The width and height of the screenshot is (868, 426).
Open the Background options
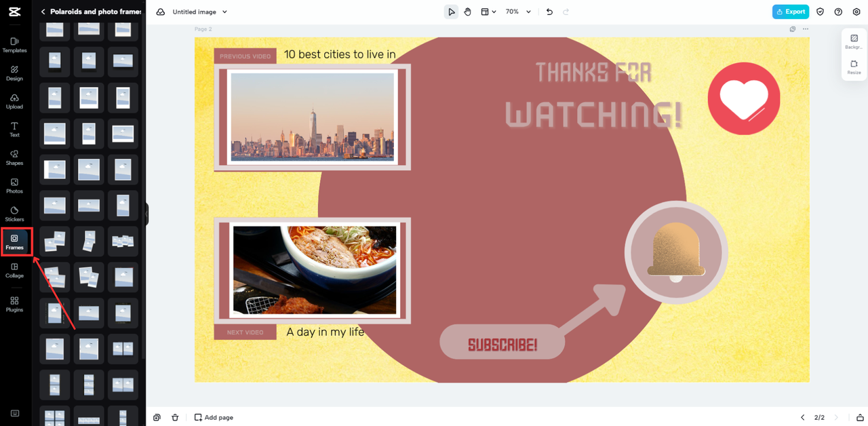[854, 42]
